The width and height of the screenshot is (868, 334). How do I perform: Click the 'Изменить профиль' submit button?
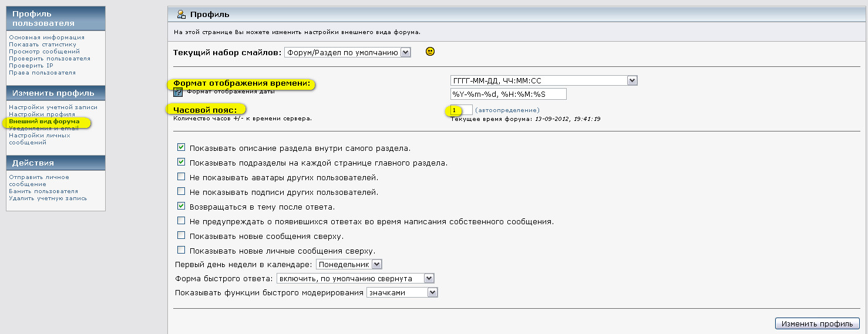coord(817,323)
